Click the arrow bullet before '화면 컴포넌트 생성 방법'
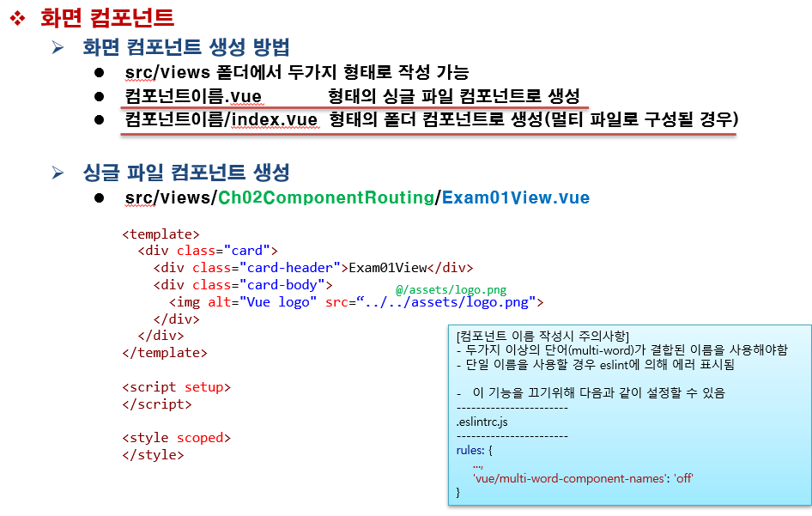The width and height of the screenshot is (812, 516). 58,48
